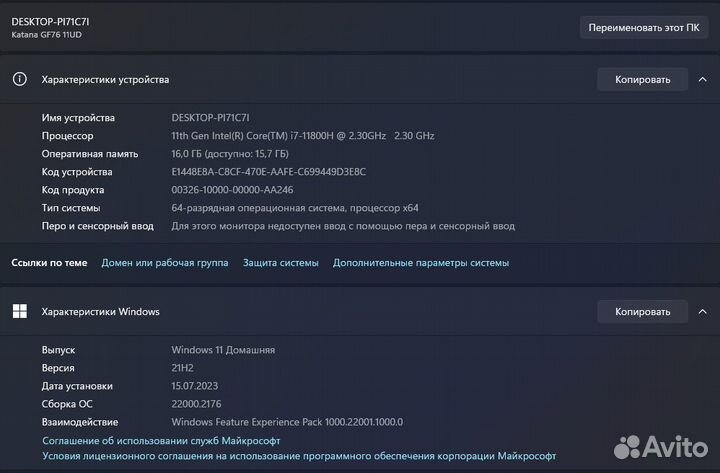Copy Windows specifications with Копировать
The width and height of the screenshot is (720, 473).
click(x=642, y=311)
